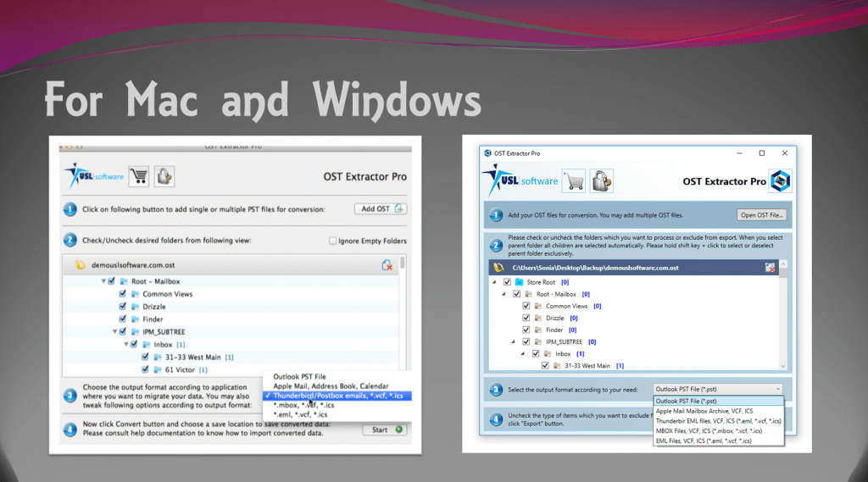
Task: Collapse Root - Mailbox triangle in Mac tree
Action: click(x=103, y=281)
